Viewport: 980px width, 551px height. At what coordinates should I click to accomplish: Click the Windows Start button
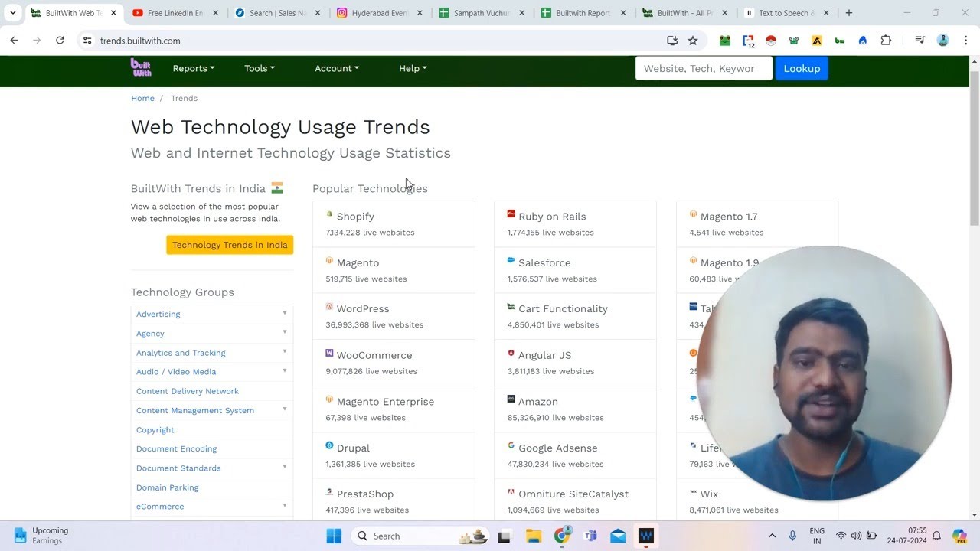tap(334, 536)
